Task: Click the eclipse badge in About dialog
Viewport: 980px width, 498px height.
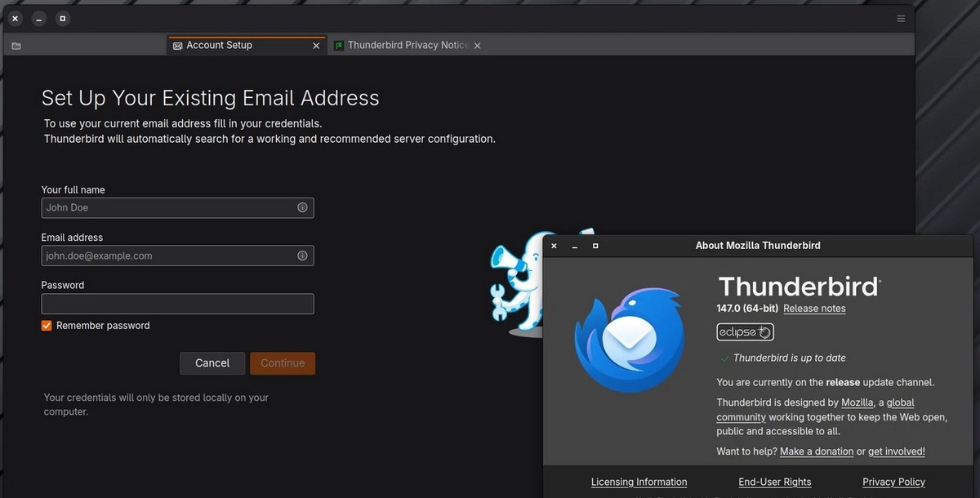Action: 745,332
